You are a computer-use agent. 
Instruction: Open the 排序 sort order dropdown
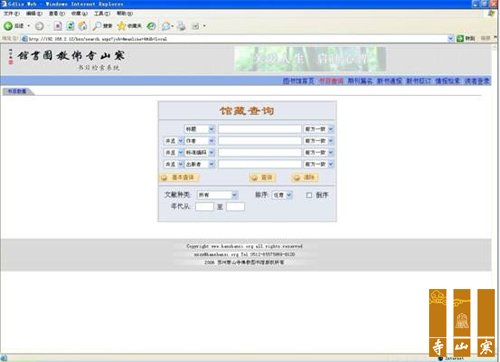click(x=282, y=195)
